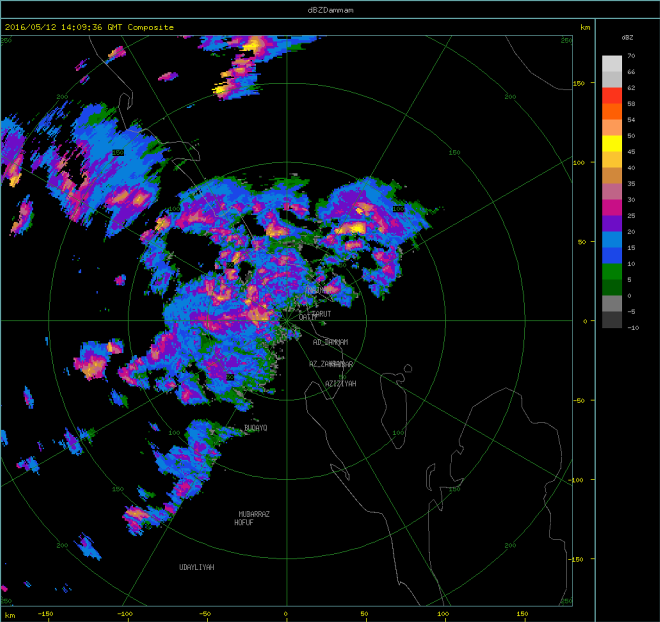Click the orange 54–58 dBZ legend swatch
Image resolution: width=660 pixels, height=622 pixels.
pos(612,112)
